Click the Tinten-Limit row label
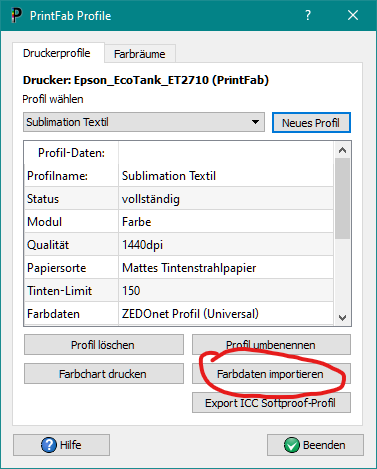This screenshot has height=469, width=377. pos(71,291)
